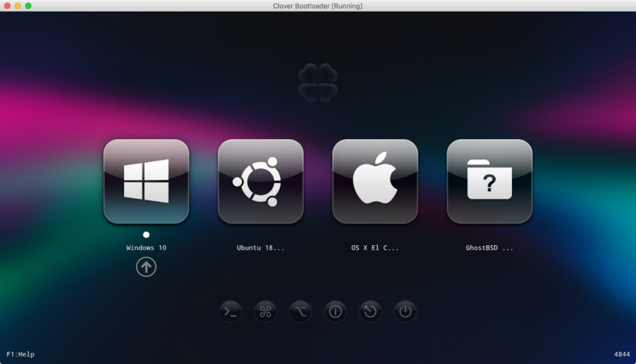Click the Shutdown power icon
Screen dimensions: 636x364
coord(404,311)
